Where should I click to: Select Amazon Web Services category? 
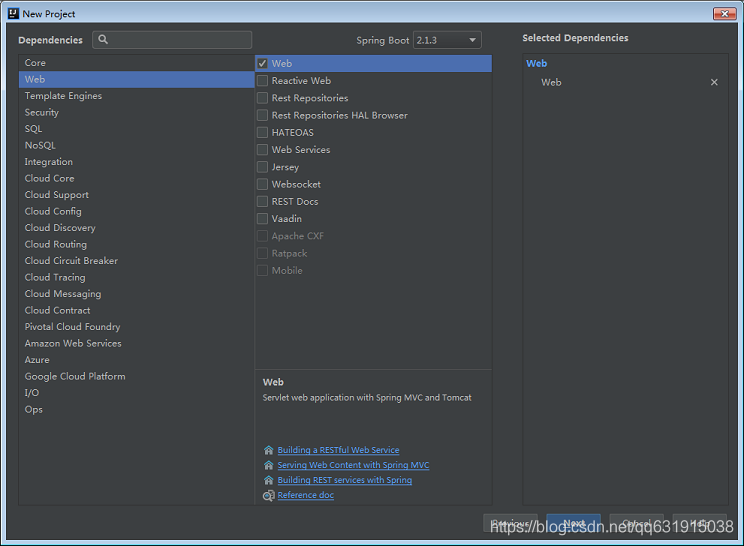[x=136, y=343]
